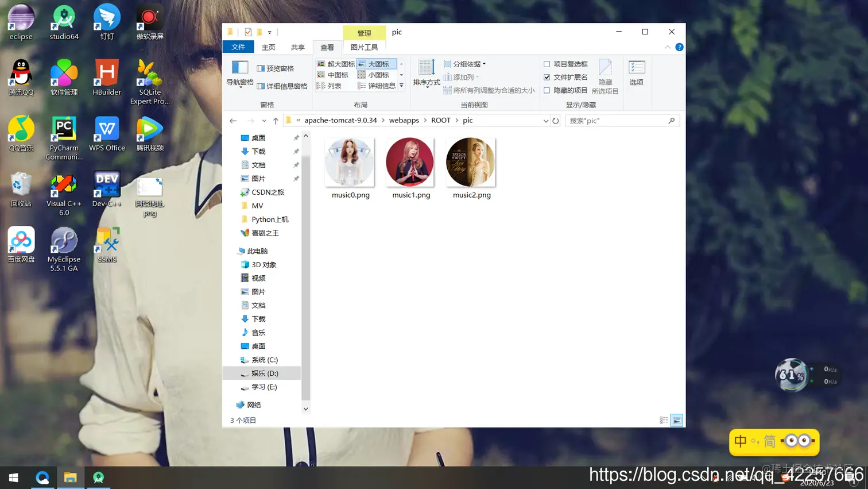Open MyEclipse 5.5.1 GA shortcut

click(x=64, y=249)
